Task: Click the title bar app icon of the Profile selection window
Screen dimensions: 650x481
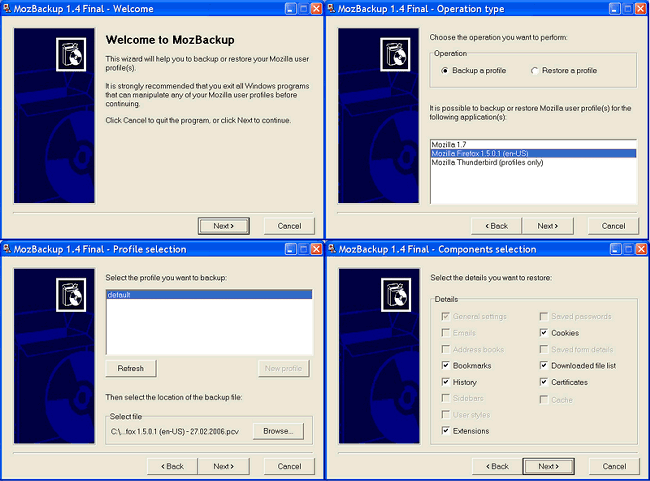Action: [x=7, y=249]
